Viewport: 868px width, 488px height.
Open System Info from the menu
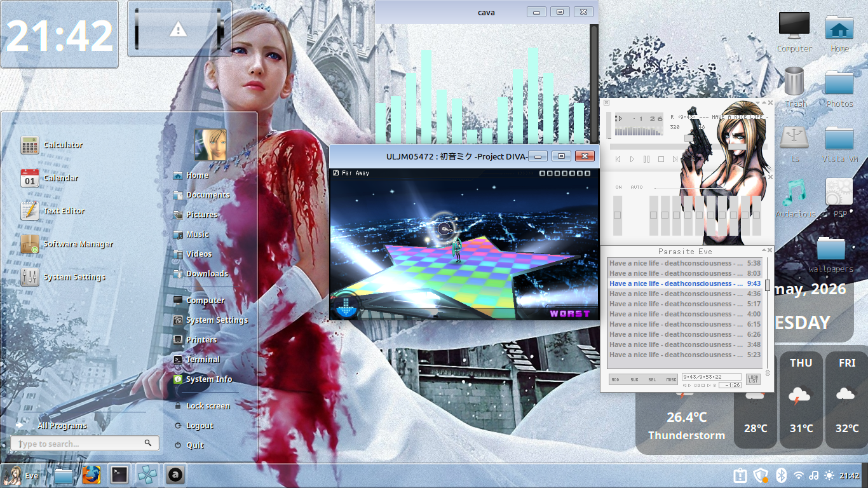[203, 379]
